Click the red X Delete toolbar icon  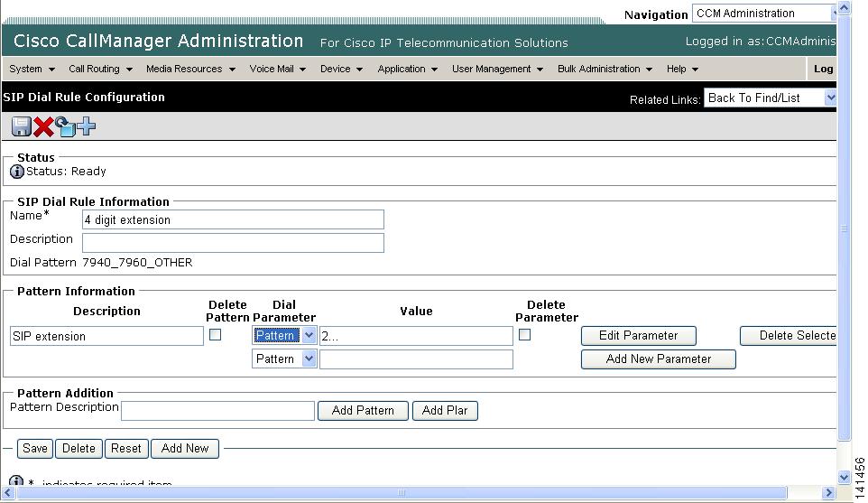click(43, 126)
